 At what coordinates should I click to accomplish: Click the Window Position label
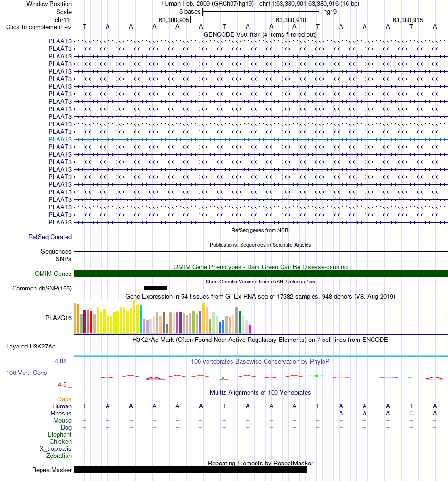click(x=49, y=4)
